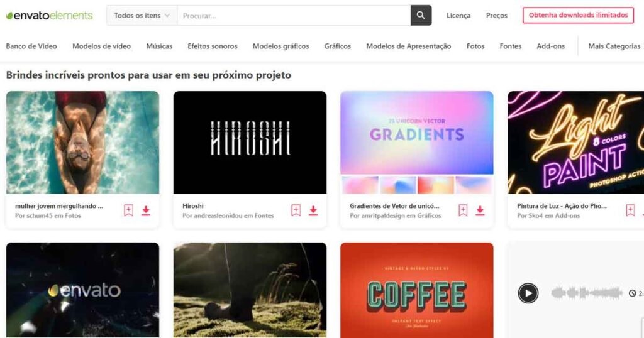Download the Hiroshi font

[313, 210]
